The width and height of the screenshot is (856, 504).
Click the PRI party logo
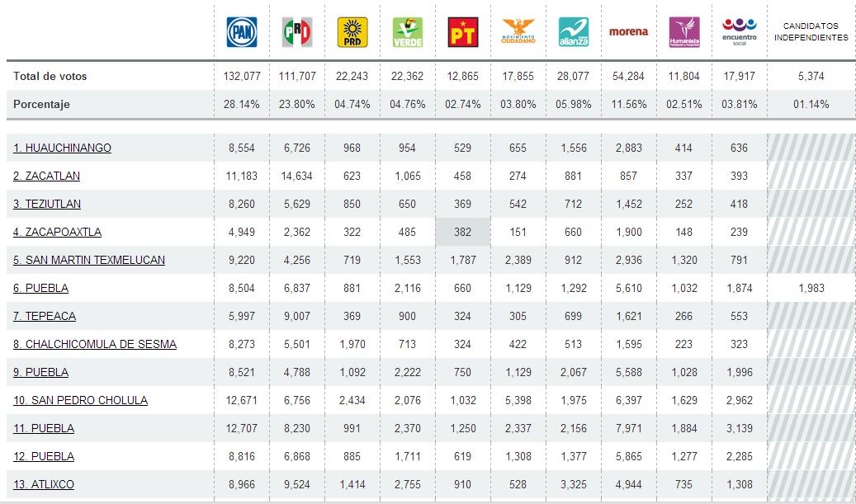point(297,32)
